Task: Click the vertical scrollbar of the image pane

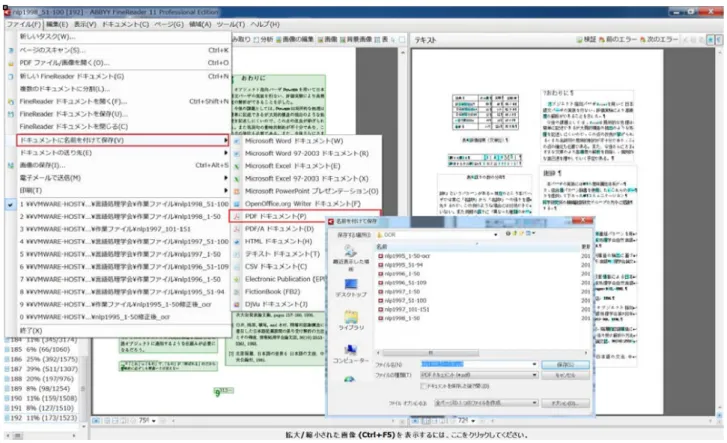Action: coord(402,232)
